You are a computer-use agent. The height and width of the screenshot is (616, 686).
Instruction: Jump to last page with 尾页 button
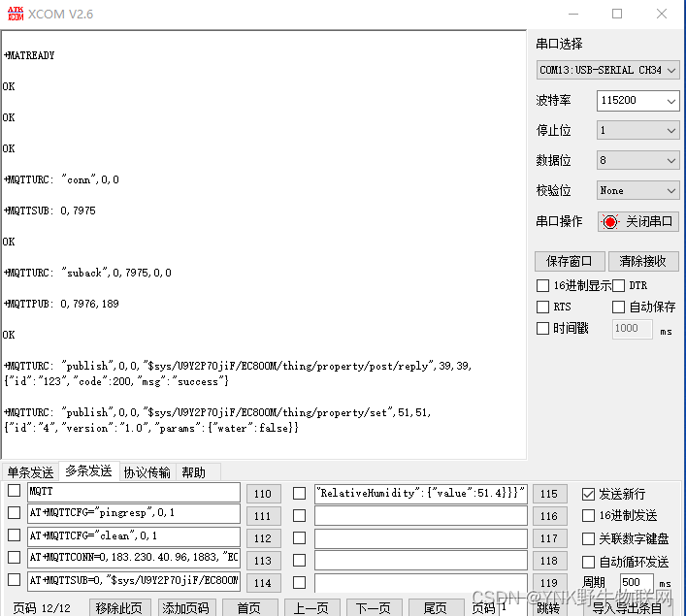(x=436, y=607)
